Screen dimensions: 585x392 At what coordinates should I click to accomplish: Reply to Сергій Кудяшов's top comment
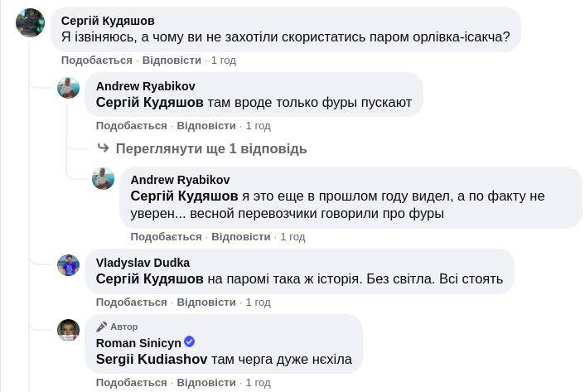coord(172,60)
